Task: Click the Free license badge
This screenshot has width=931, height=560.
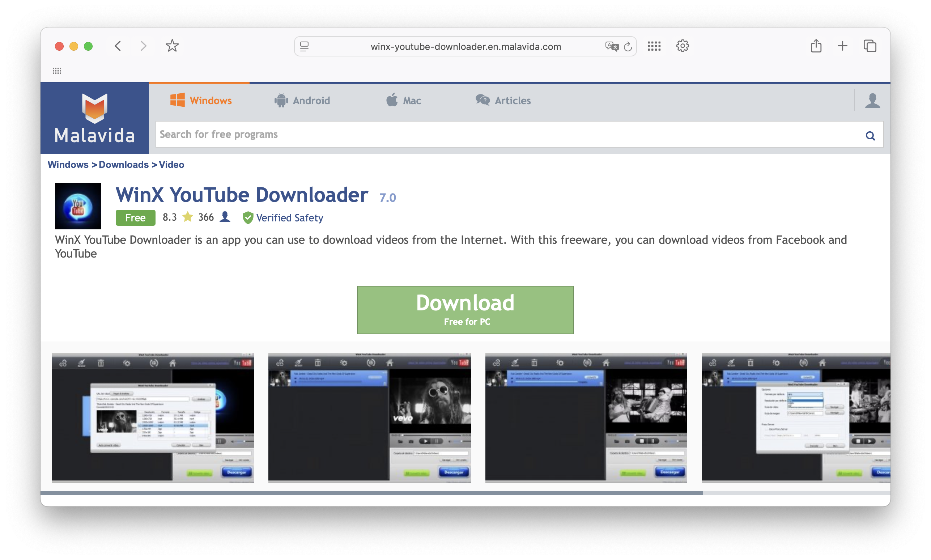Action: (x=135, y=218)
